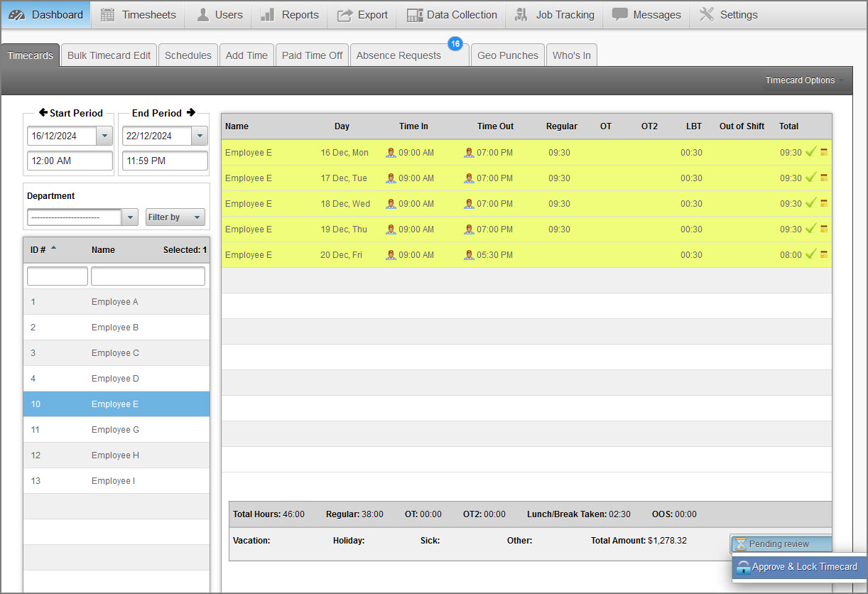Image resolution: width=868 pixels, height=594 pixels.
Task: Click Approve & Lock Timecard button
Action: tap(798, 567)
